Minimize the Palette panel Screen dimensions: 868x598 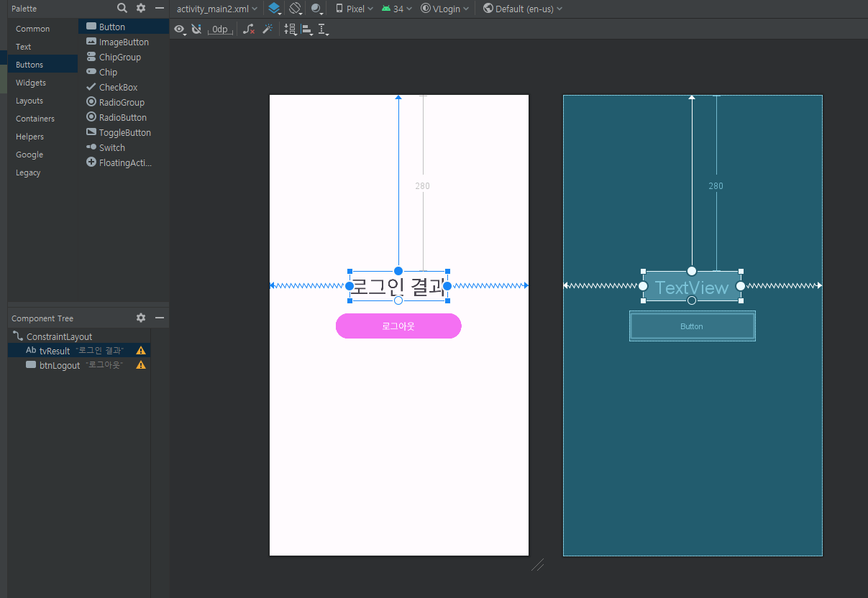(x=160, y=8)
